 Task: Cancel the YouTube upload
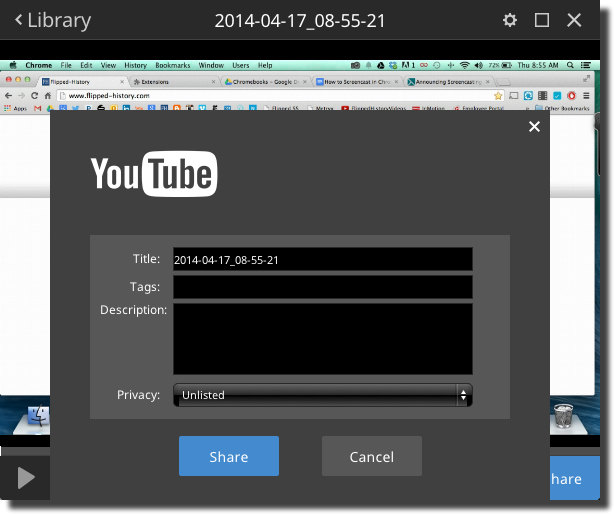pyautogui.click(x=372, y=456)
